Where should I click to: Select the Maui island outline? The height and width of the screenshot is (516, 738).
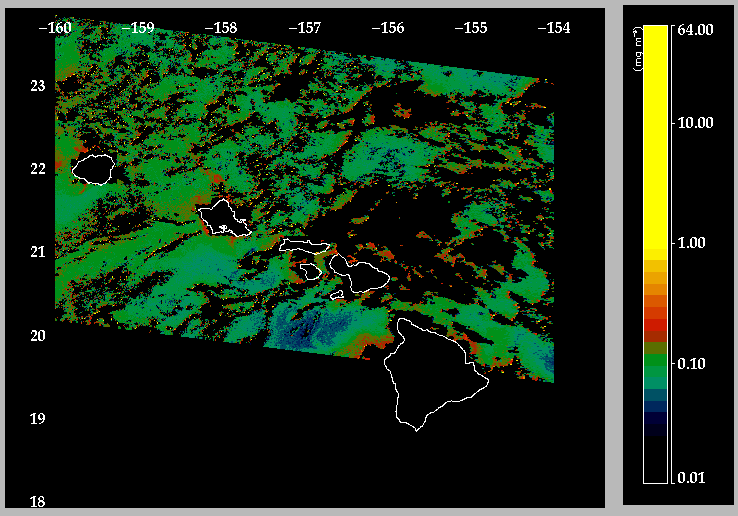(360, 275)
